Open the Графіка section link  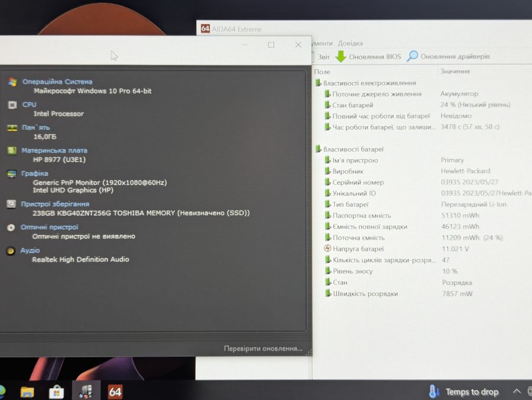coord(35,173)
